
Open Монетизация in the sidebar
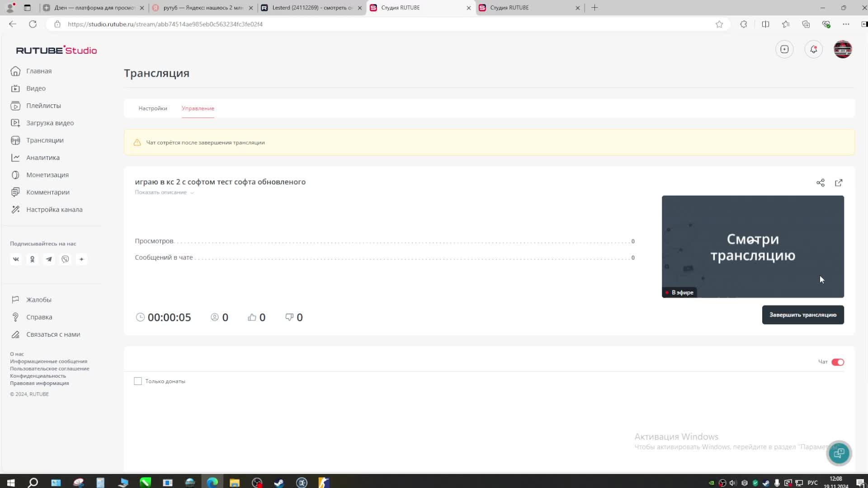(x=47, y=175)
